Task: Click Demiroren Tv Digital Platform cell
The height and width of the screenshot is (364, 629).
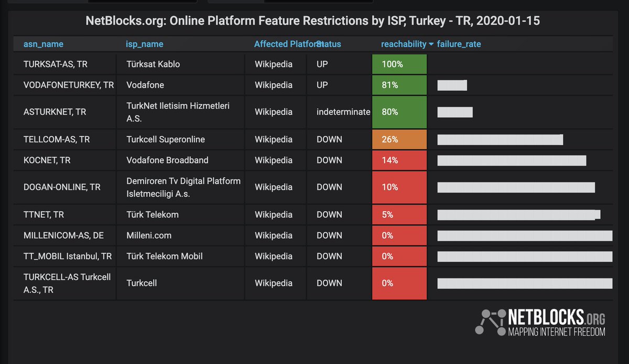Action: pyautogui.click(x=180, y=187)
